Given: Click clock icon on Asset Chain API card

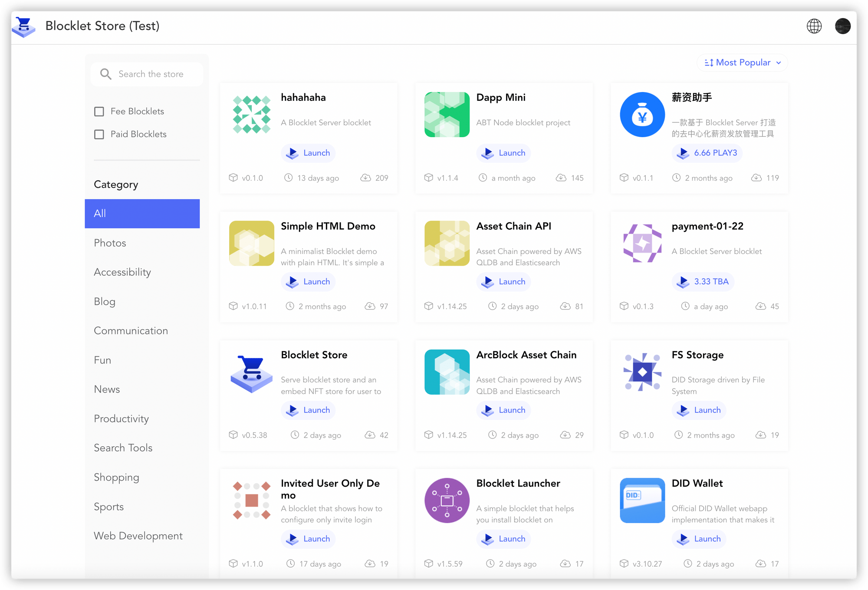Looking at the screenshot, I should click(492, 306).
